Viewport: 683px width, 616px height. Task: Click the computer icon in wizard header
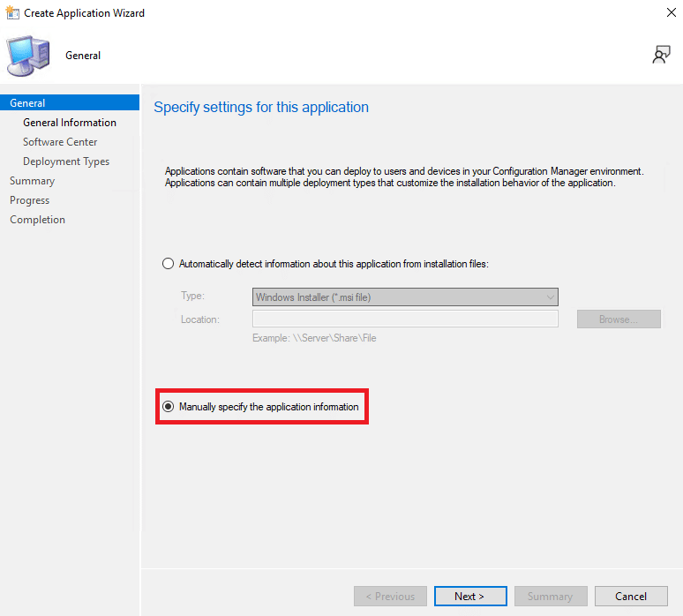[x=28, y=56]
